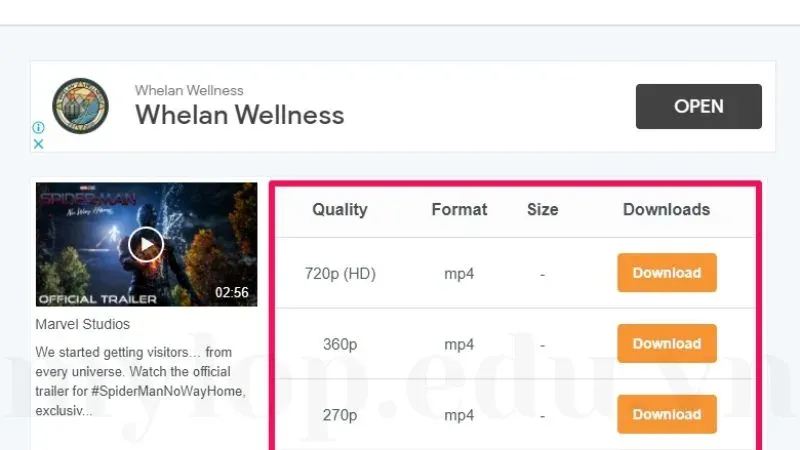Download the 270p mp4 version
Image resolution: width=800 pixels, height=450 pixels.
[x=666, y=414]
